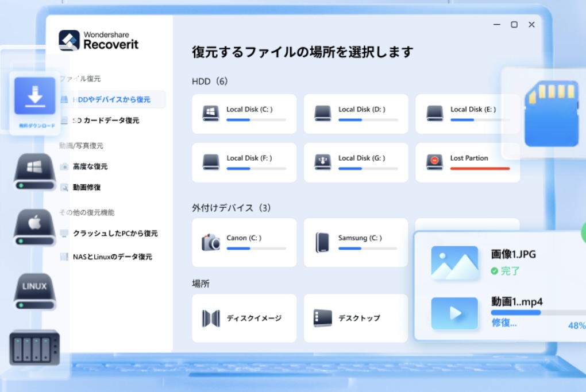Screen dimensions: 586x392
Task: Click Local Disk (F:) in the HDD list
Action: pos(210,162)
